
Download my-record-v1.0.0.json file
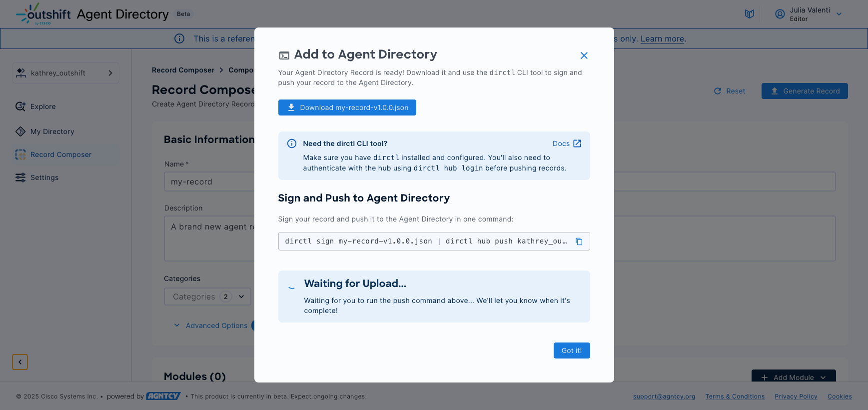[347, 107]
